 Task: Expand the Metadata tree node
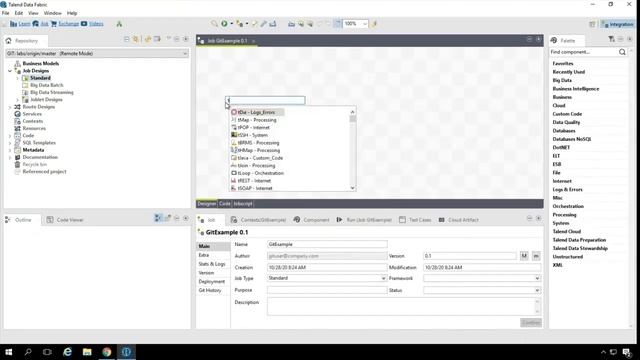tap(10, 150)
